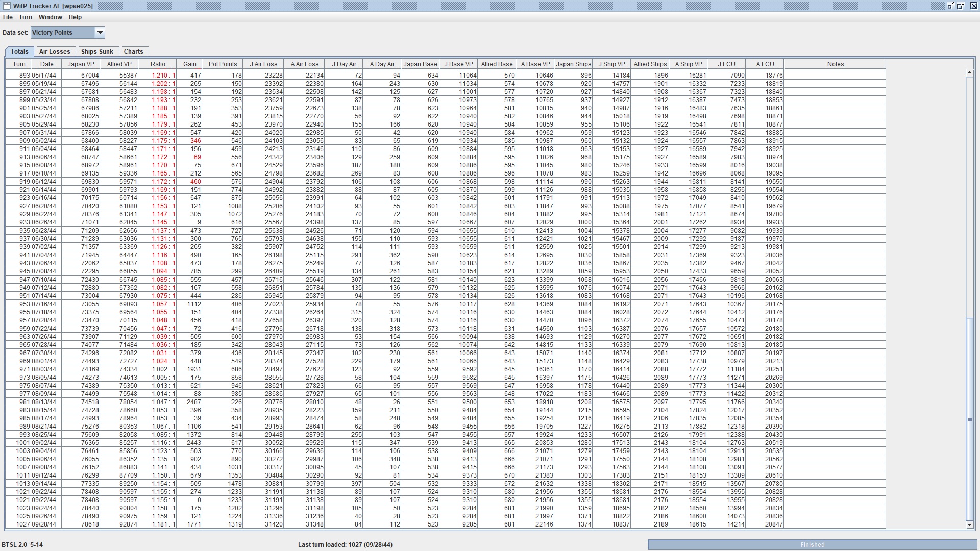
Task: Click the iconify window button in title bar
Action: [x=950, y=6]
